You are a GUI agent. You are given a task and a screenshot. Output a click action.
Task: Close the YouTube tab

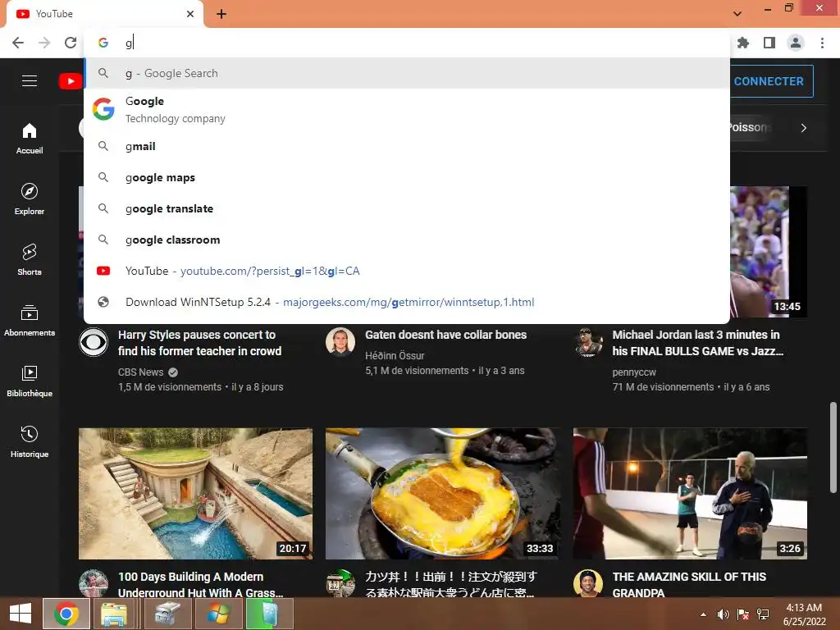coord(190,14)
